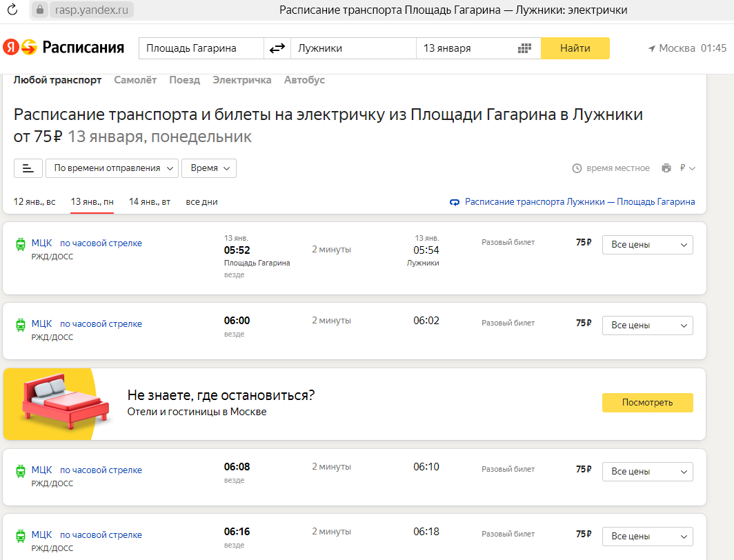
Task: Swap departure and destination stations
Action: [277, 48]
